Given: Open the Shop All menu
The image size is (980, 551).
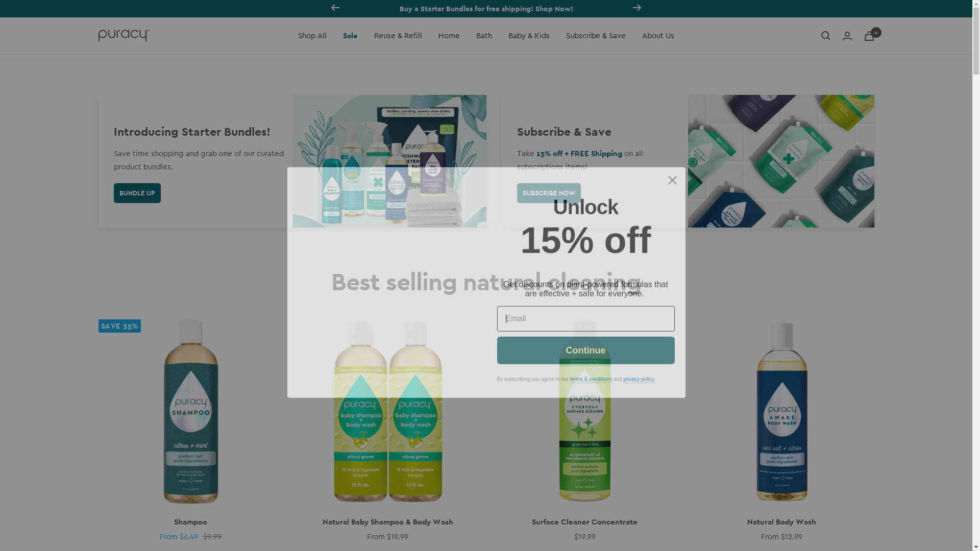Looking at the screenshot, I should pos(312,36).
